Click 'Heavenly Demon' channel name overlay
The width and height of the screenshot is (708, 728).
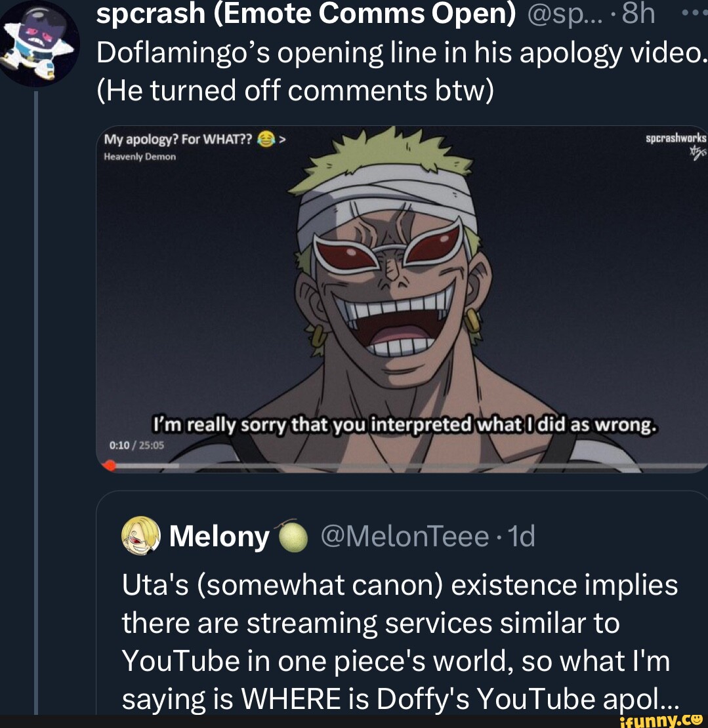(x=138, y=157)
